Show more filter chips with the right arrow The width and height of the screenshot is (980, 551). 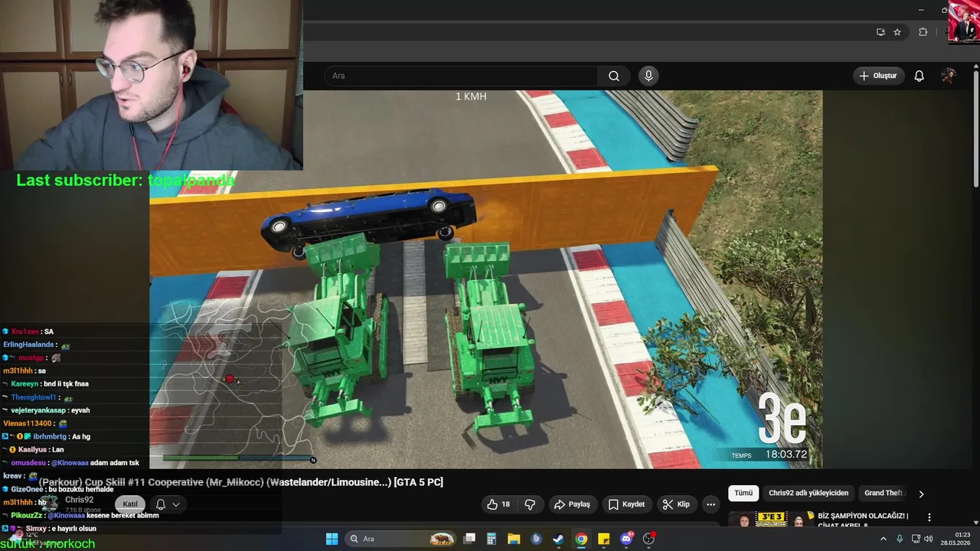921,494
